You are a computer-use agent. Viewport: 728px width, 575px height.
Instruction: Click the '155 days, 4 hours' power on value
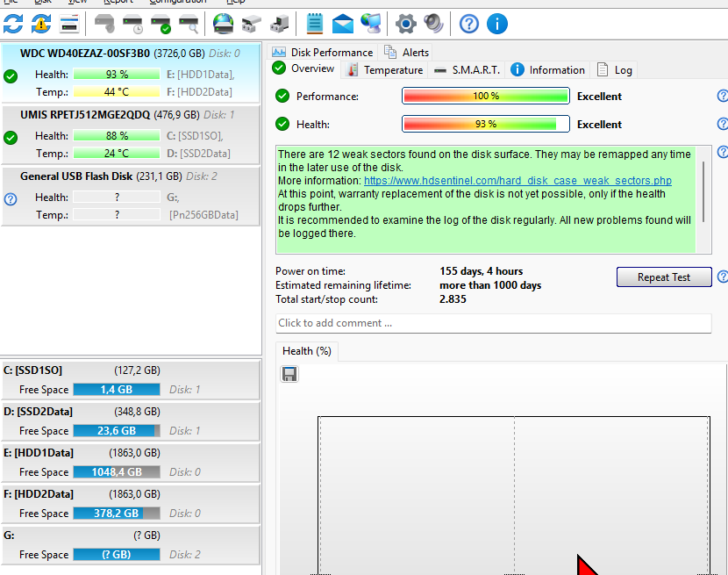coord(481,271)
